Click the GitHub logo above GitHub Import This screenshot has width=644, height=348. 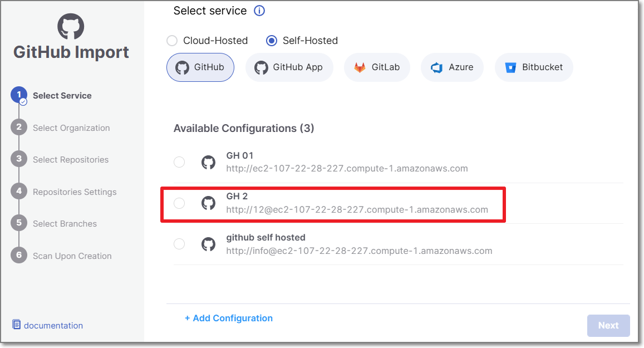tap(71, 27)
